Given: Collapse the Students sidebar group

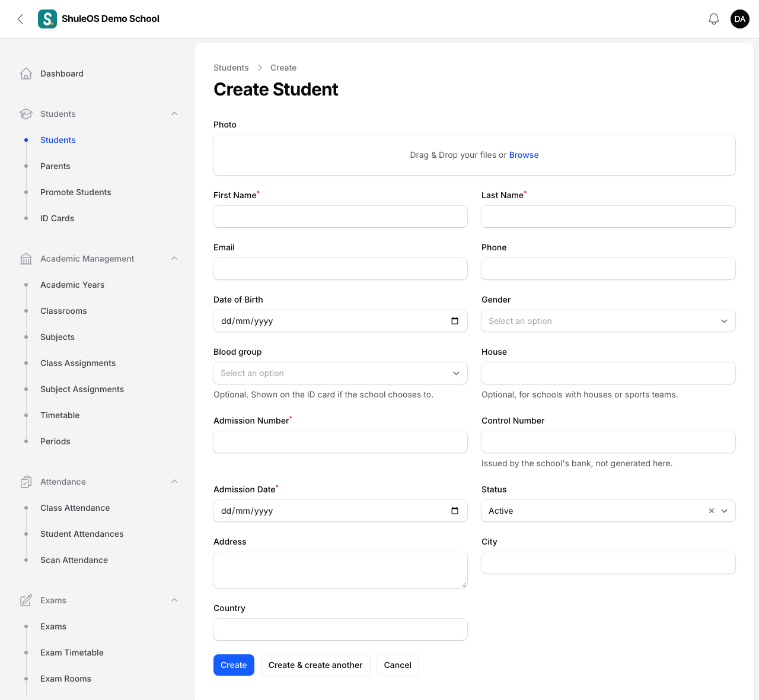Looking at the screenshot, I should [174, 114].
